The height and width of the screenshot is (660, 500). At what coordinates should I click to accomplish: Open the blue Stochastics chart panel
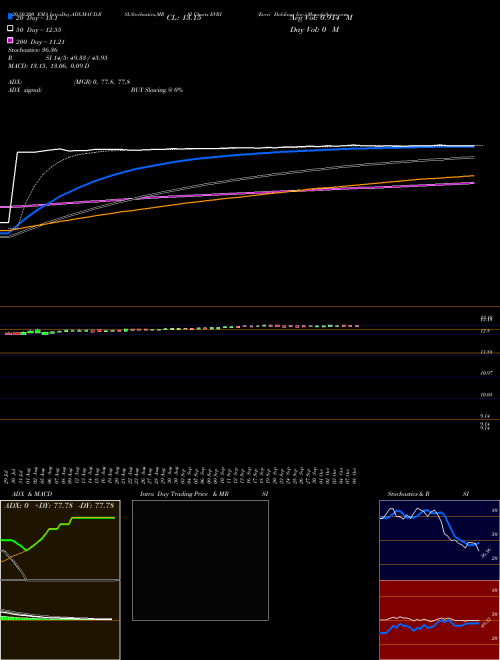(439, 540)
